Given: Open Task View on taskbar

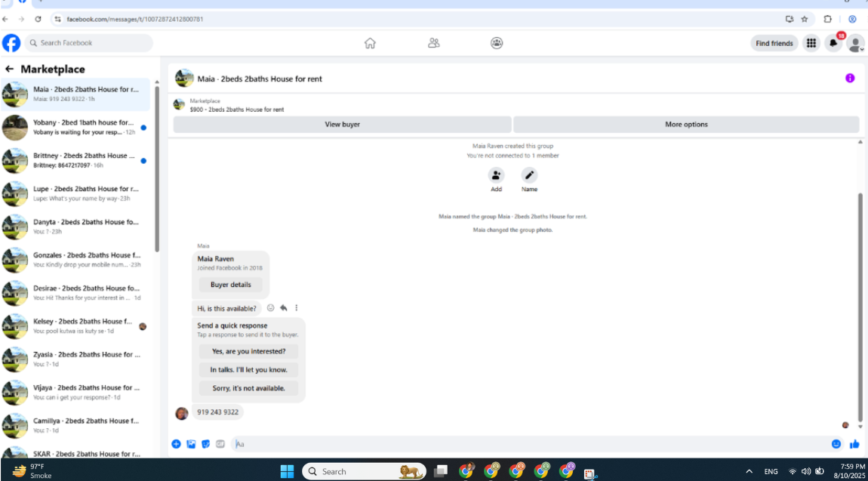Looking at the screenshot, I should (441, 472).
